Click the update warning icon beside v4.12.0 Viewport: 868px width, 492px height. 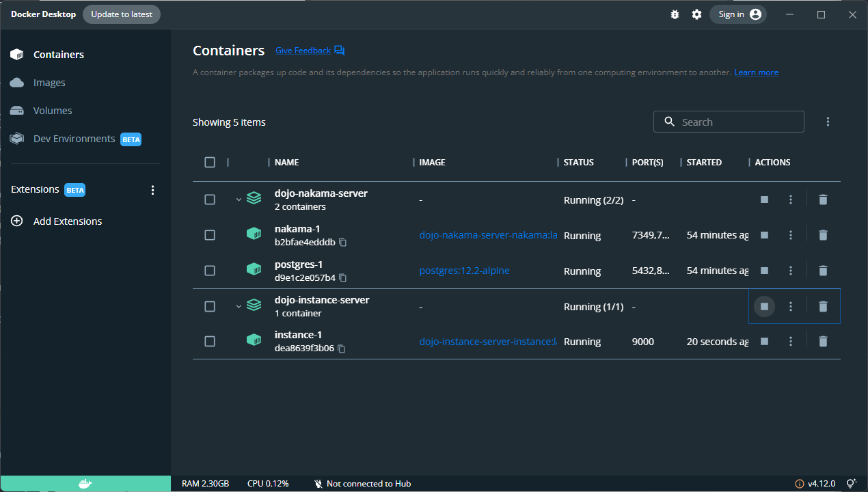point(799,484)
